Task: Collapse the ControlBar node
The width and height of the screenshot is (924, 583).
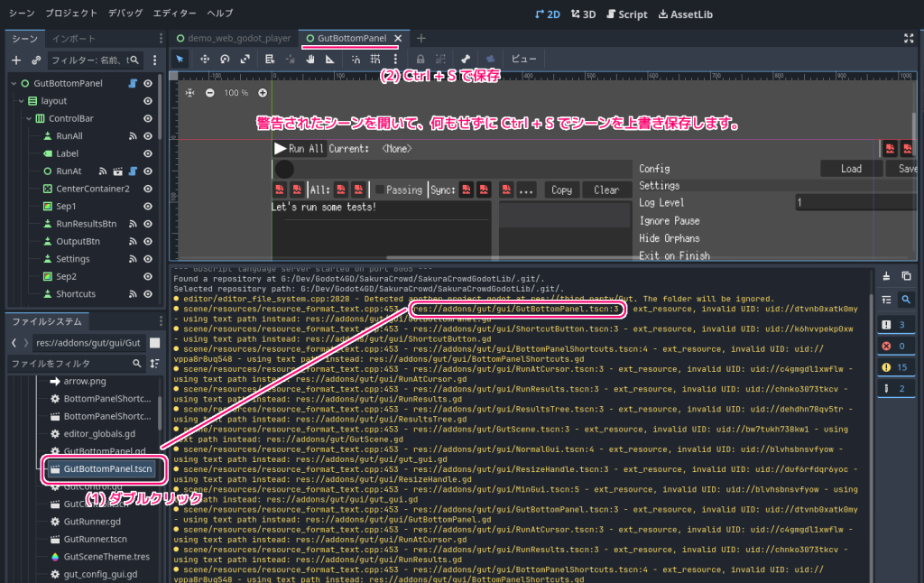Action: click(x=29, y=118)
